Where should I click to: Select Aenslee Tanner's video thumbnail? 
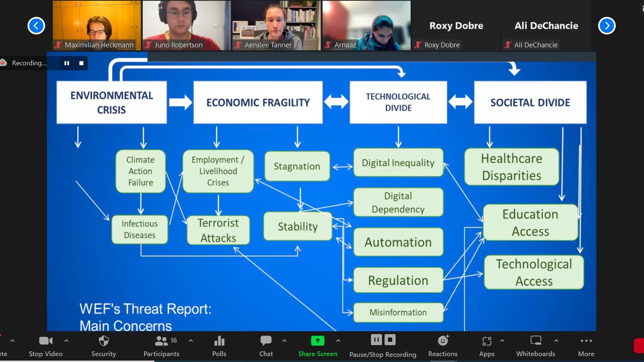click(x=276, y=25)
